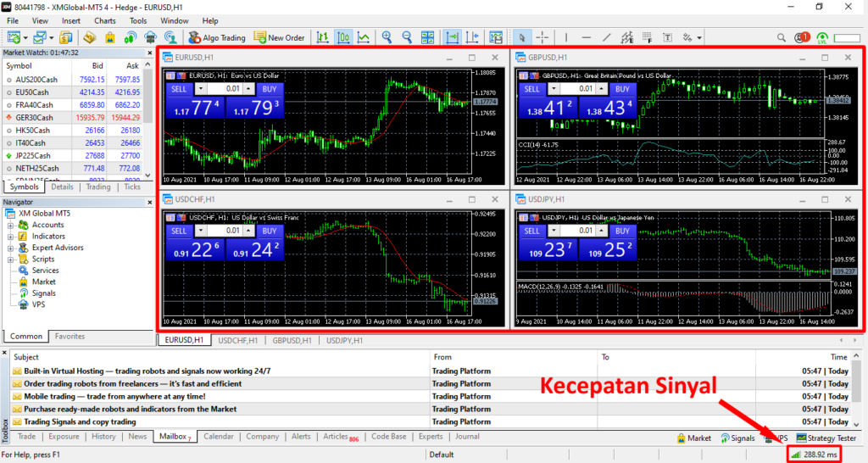Click the New Order button

(x=279, y=37)
